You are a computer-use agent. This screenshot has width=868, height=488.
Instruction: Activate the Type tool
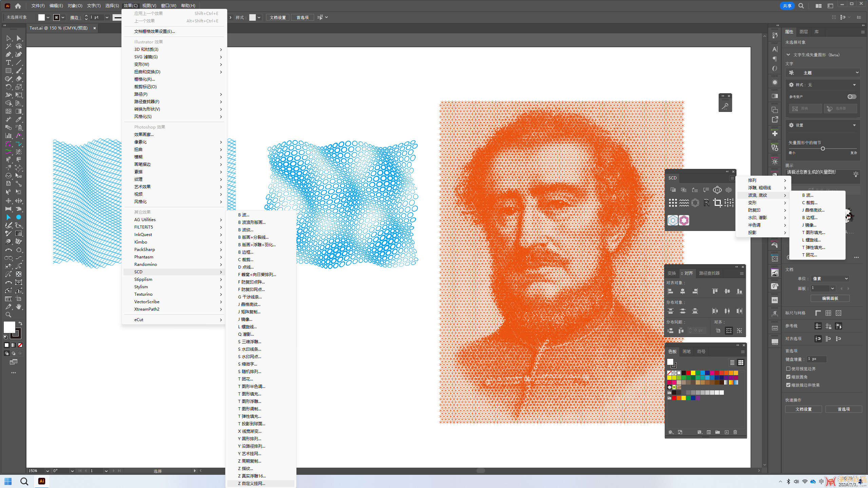pyautogui.click(x=8, y=63)
